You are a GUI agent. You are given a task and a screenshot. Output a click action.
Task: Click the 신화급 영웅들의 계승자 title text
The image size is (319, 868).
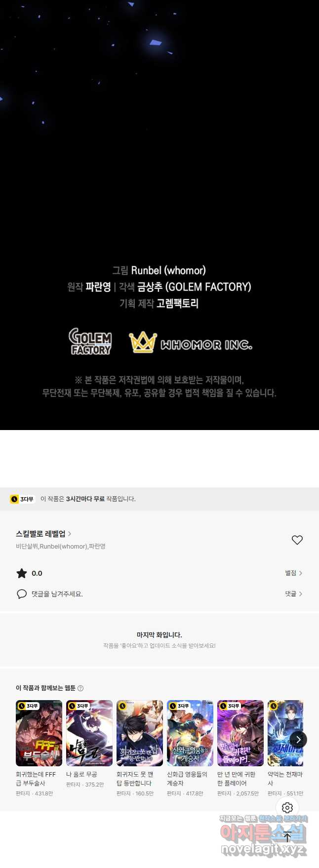pos(187,779)
